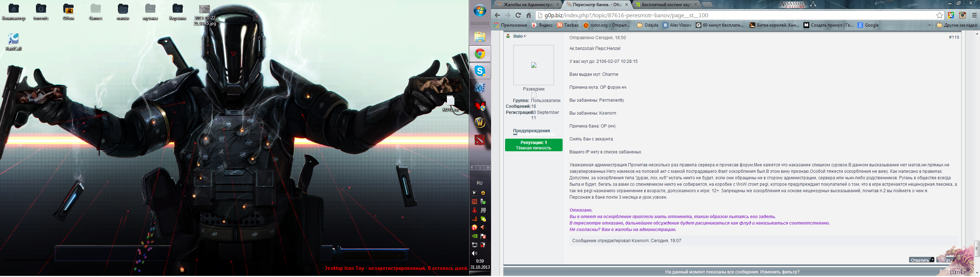Expand the bookmarks overflow chevron
The height and width of the screenshot is (277, 980).
tap(929, 25)
